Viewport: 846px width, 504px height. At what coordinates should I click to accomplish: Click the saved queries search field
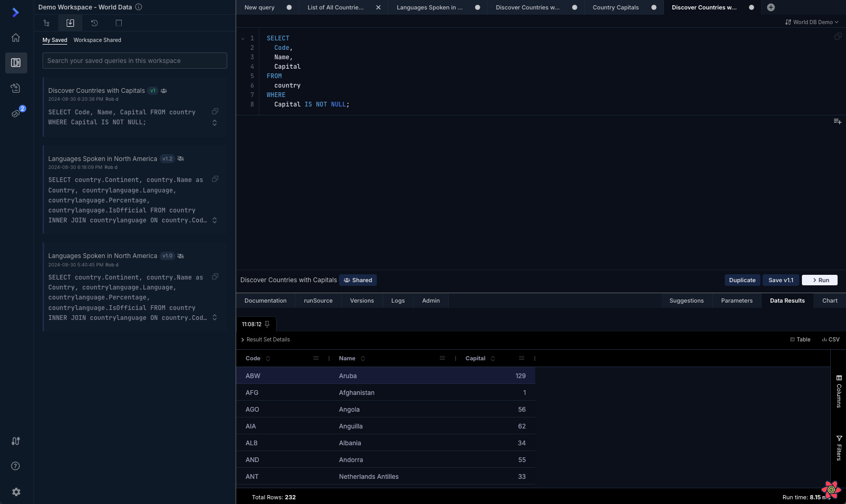[x=135, y=61]
